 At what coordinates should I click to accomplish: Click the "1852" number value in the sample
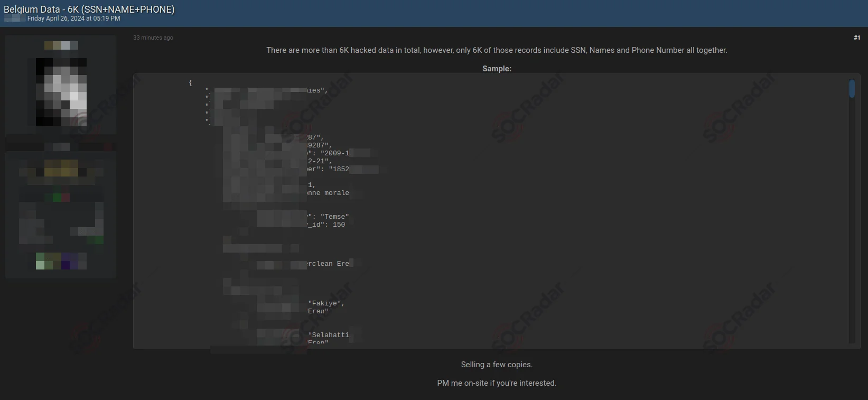point(339,169)
